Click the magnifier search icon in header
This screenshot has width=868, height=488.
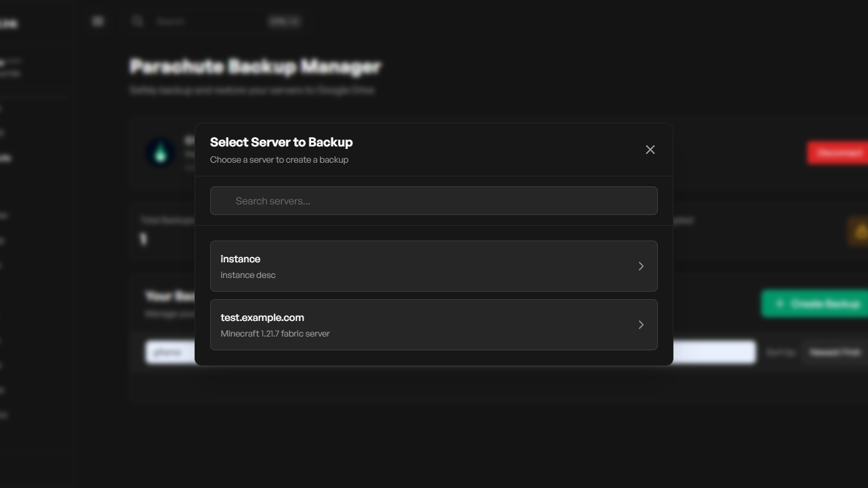tap(138, 21)
